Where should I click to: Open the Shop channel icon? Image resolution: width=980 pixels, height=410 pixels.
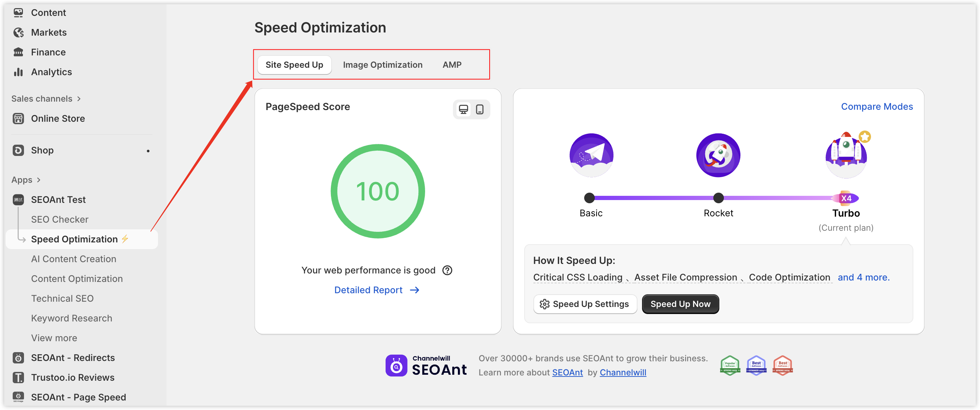coord(18,150)
